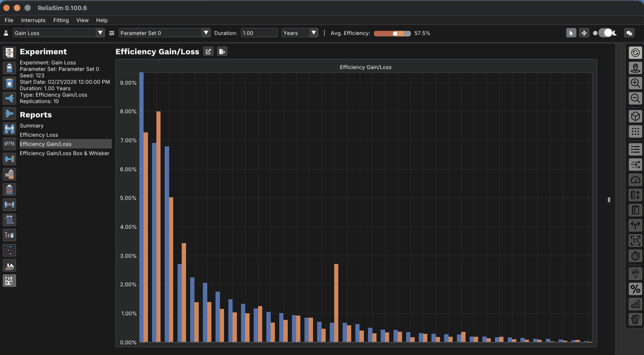Click the 'Replications: 10' text
The width and height of the screenshot is (644, 355).
pyautogui.click(x=39, y=101)
